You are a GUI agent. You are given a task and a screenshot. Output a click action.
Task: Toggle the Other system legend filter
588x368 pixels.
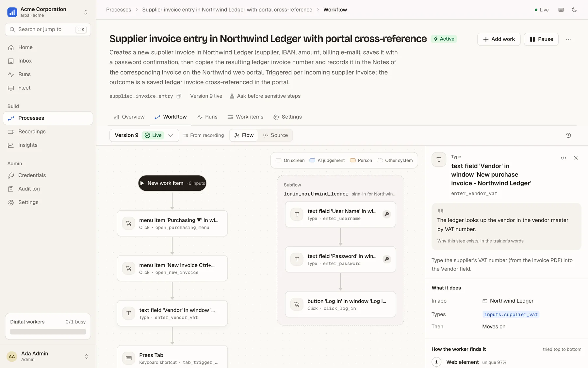(395, 160)
